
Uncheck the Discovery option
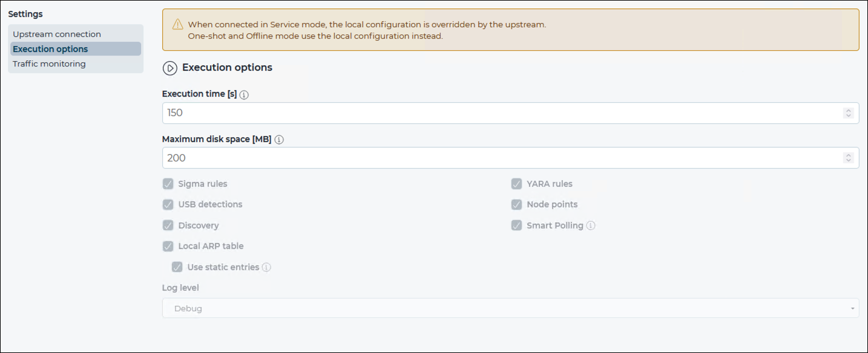click(x=168, y=225)
